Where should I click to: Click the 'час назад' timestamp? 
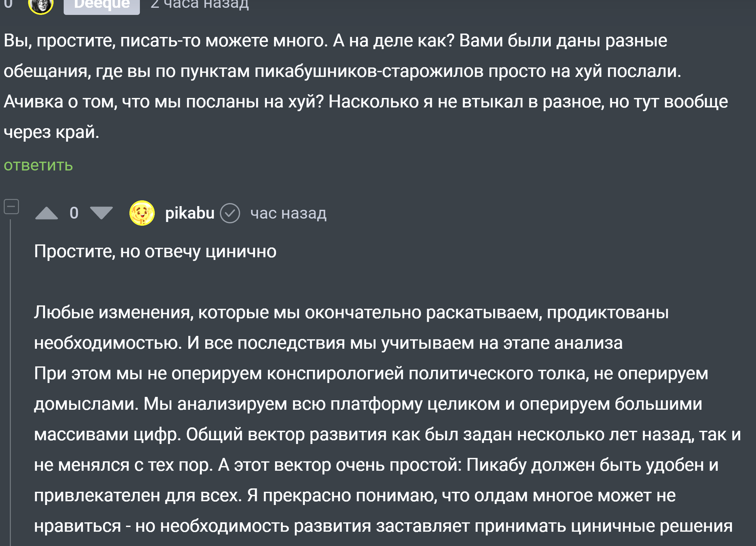(x=288, y=213)
